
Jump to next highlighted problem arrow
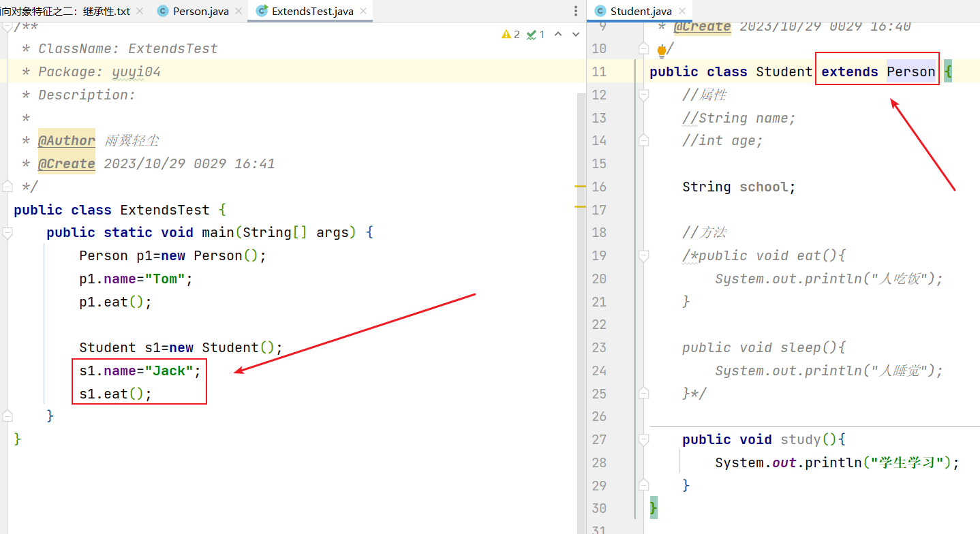tap(576, 34)
